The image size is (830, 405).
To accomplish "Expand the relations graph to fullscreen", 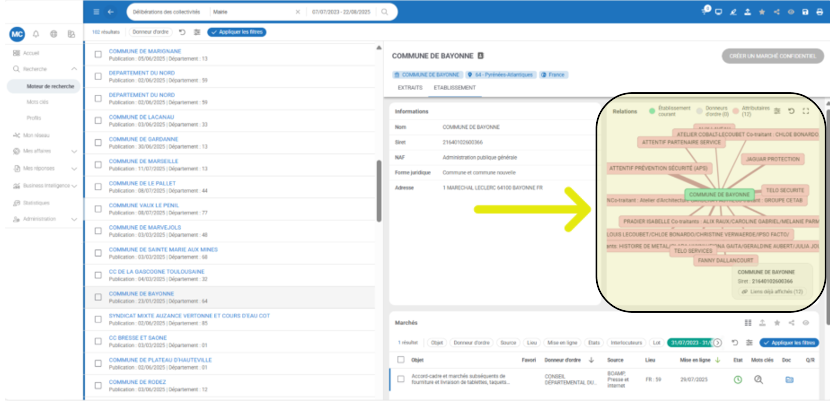I will point(805,111).
